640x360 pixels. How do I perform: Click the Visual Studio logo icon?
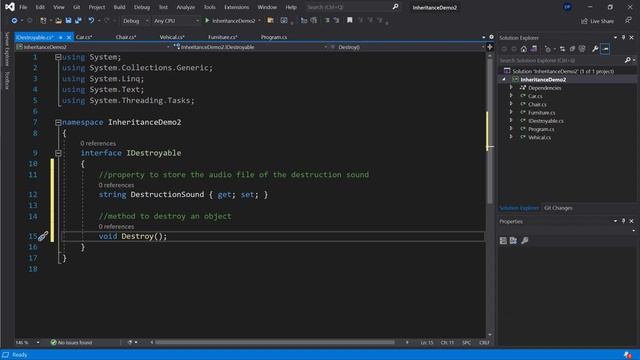pyautogui.click(x=10, y=7)
